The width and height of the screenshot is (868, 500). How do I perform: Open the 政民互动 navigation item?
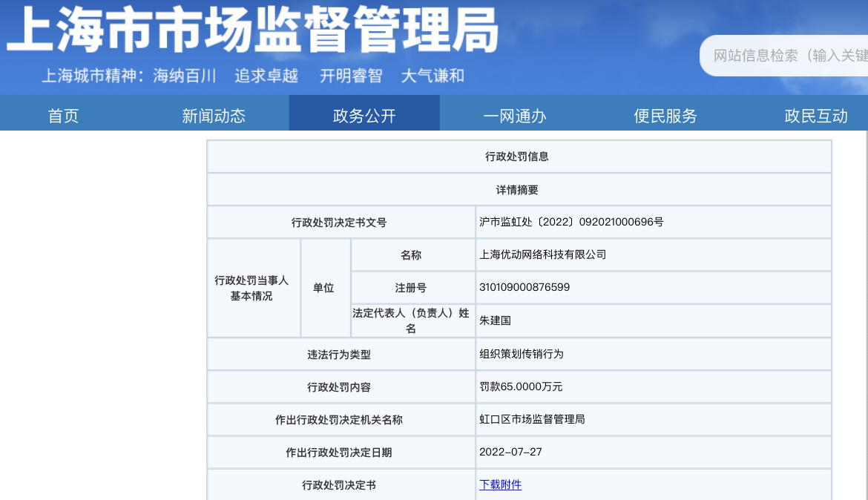click(816, 116)
